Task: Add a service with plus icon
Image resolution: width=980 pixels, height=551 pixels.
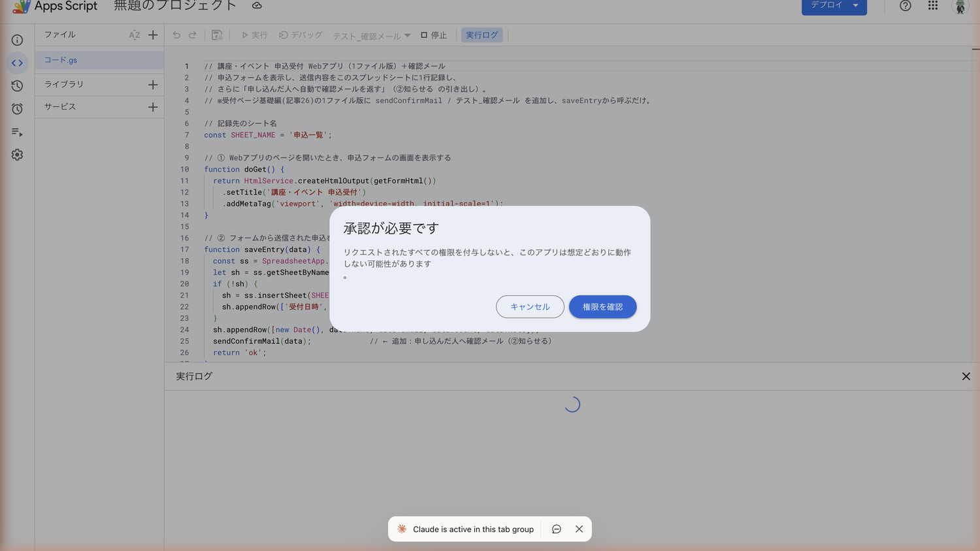Action: click(153, 107)
